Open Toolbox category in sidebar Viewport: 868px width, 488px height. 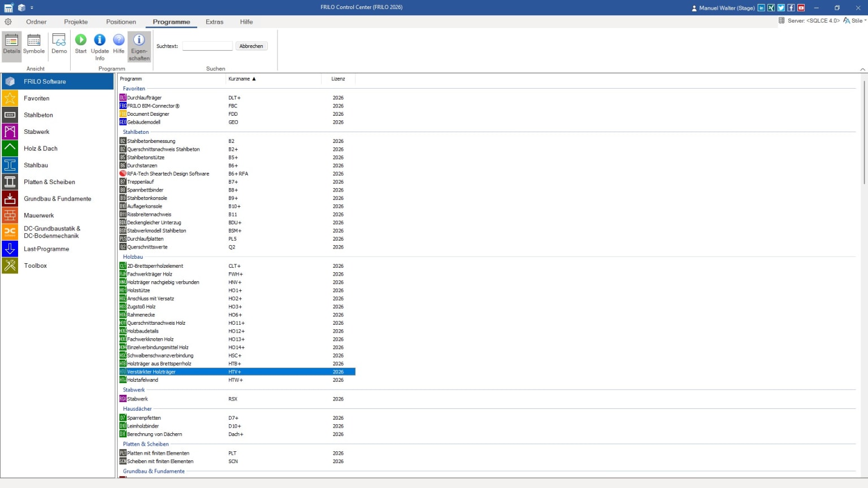pyautogui.click(x=58, y=265)
